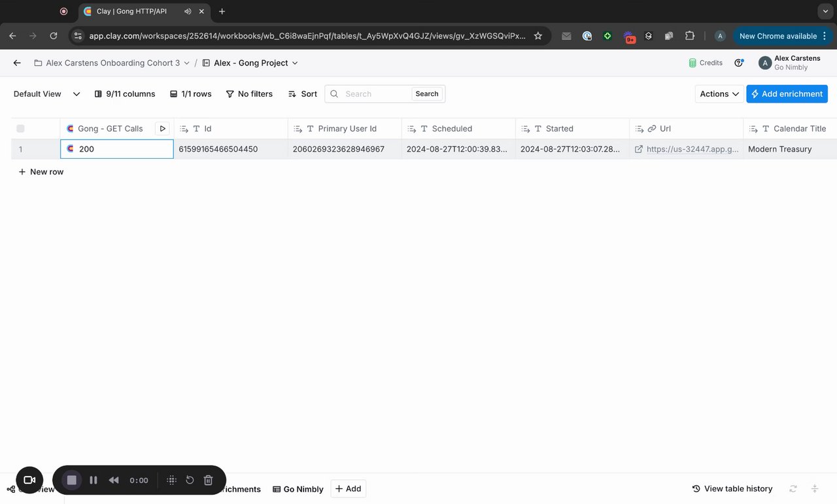The width and height of the screenshot is (837, 504).
Task: Select the cell showing 200
Action: [117, 149]
